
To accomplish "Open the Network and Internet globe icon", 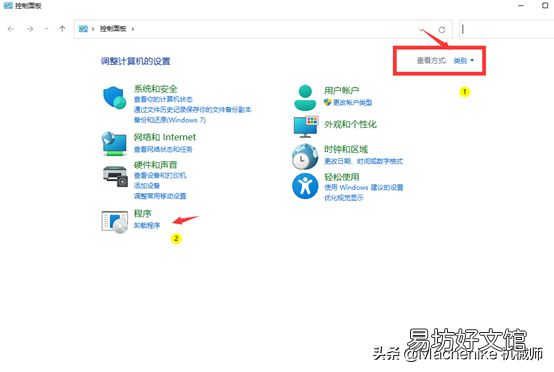I will click(x=114, y=143).
